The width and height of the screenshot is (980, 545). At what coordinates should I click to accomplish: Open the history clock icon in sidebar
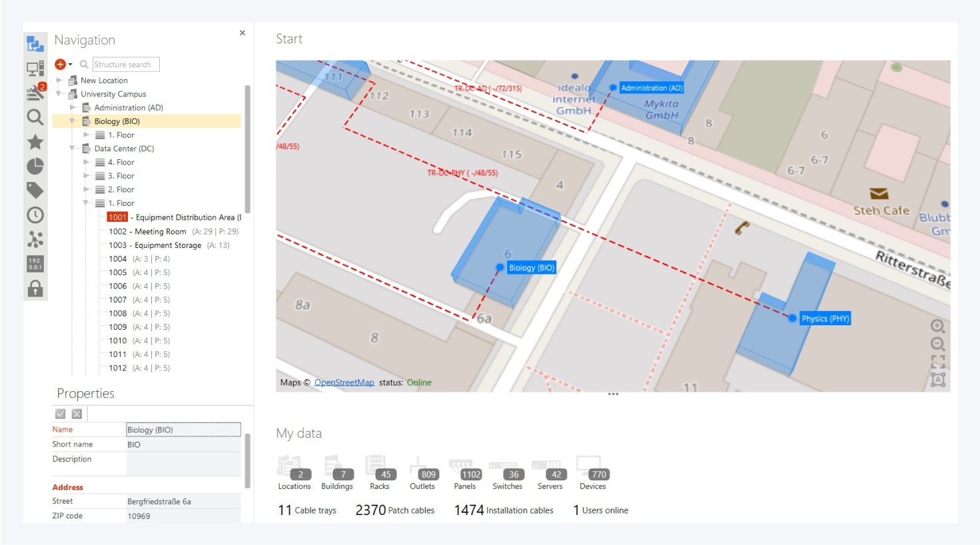[x=35, y=215]
